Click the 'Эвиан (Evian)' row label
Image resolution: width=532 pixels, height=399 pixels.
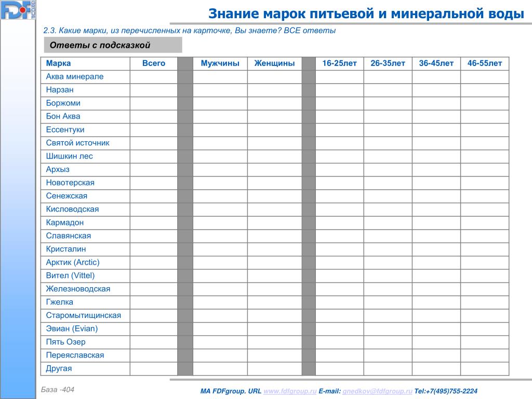(x=72, y=328)
